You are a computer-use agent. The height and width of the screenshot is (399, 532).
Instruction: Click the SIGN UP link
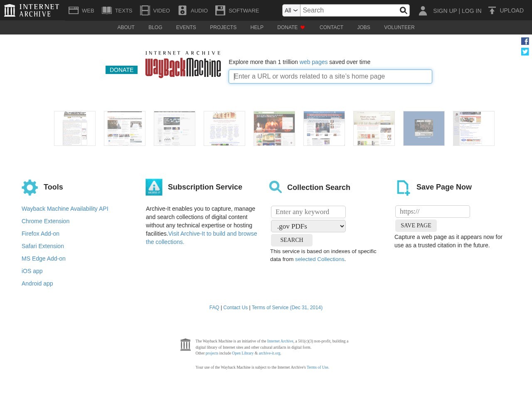tap(445, 11)
